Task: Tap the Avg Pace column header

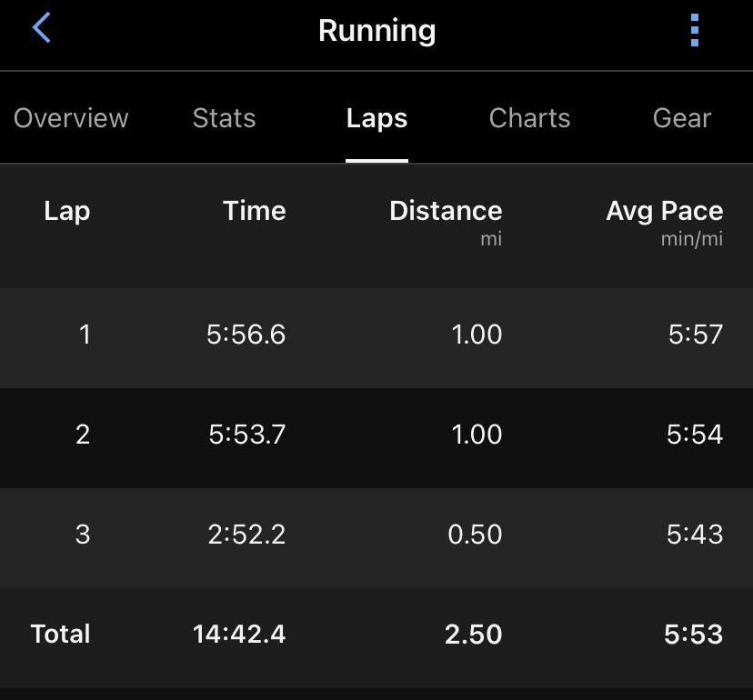Action: point(664,211)
